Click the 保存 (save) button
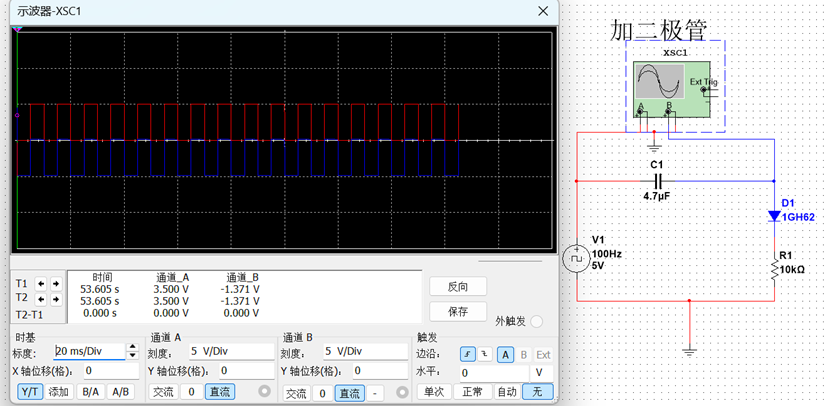The image size is (830, 406). pyautogui.click(x=458, y=311)
